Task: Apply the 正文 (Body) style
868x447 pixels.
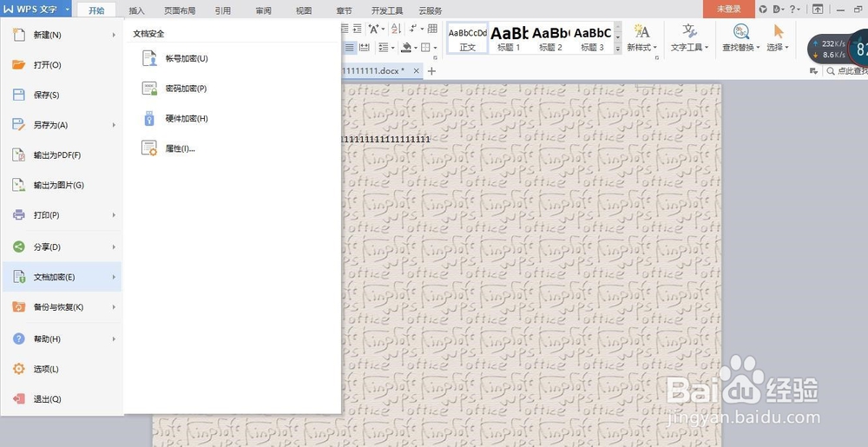Action: [x=468, y=37]
